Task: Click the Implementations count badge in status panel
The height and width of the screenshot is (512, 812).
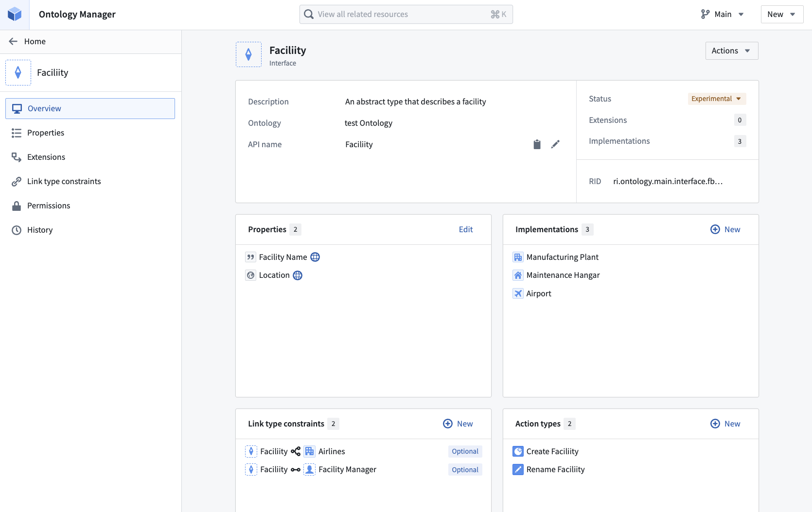Action: click(740, 141)
